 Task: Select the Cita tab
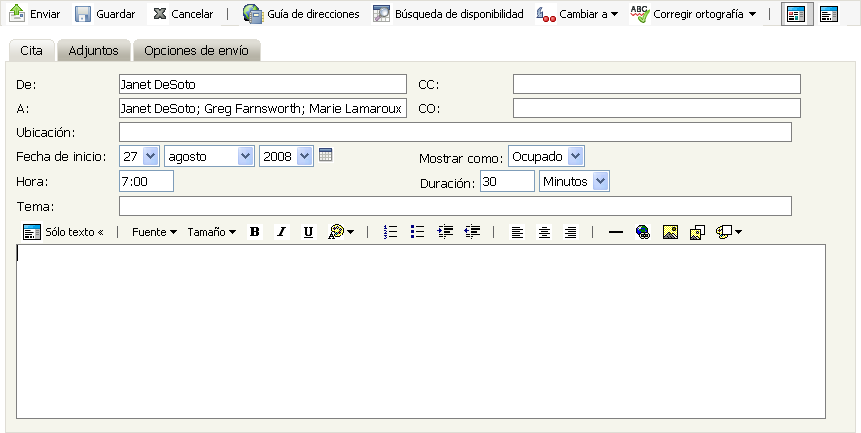(31, 50)
